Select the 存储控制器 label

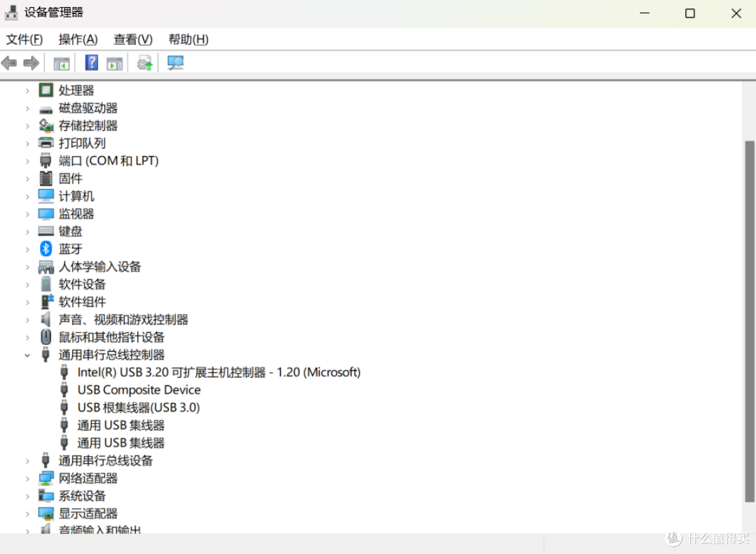[x=88, y=126]
